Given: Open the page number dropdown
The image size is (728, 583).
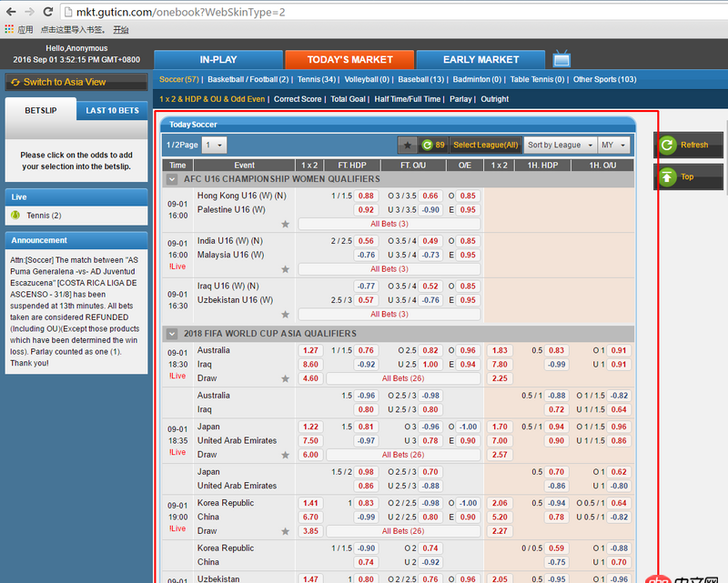Looking at the screenshot, I should (x=215, y=146).
